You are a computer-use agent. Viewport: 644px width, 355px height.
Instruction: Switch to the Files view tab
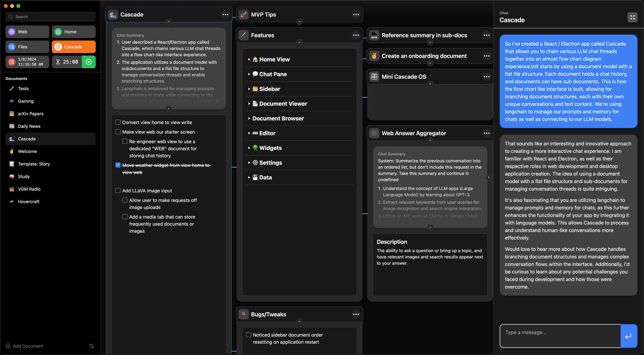point(27,47)
